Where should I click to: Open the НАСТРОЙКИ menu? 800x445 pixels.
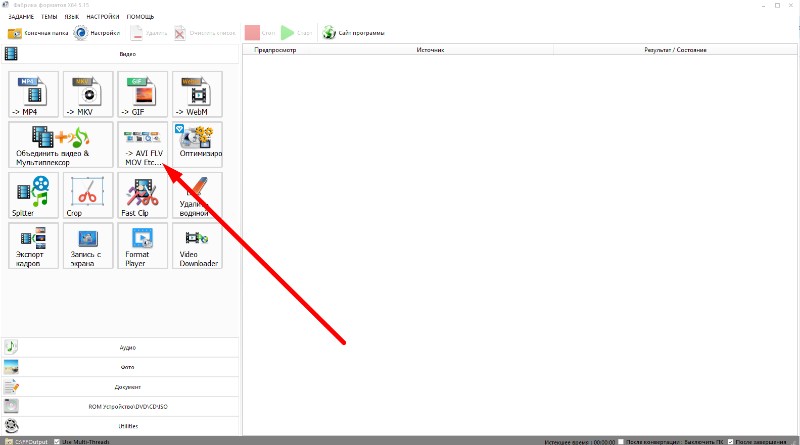click(x=103, y=17)
